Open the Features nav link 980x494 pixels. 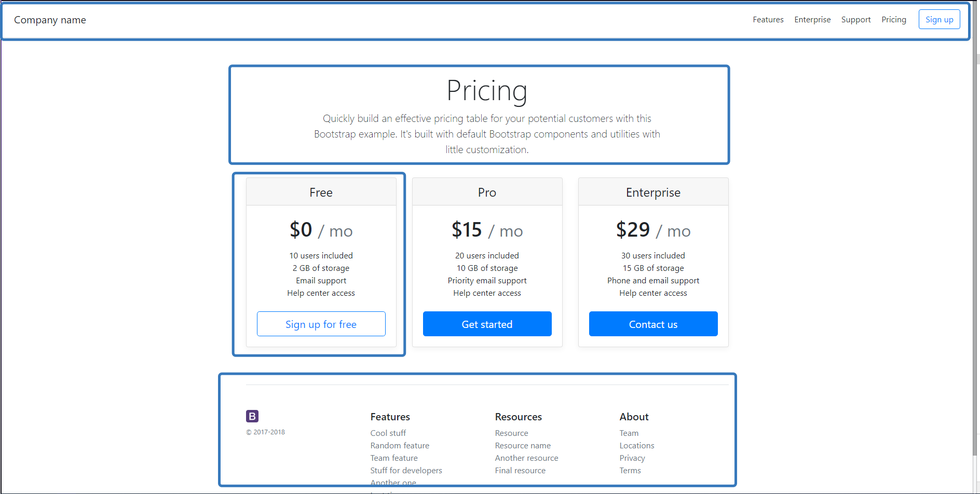click(768, 20)
